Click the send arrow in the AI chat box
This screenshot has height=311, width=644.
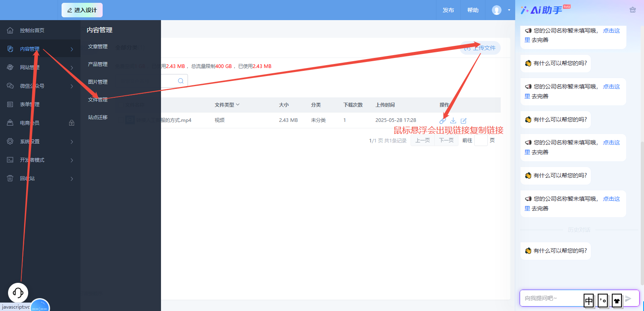tap(628, 299)
